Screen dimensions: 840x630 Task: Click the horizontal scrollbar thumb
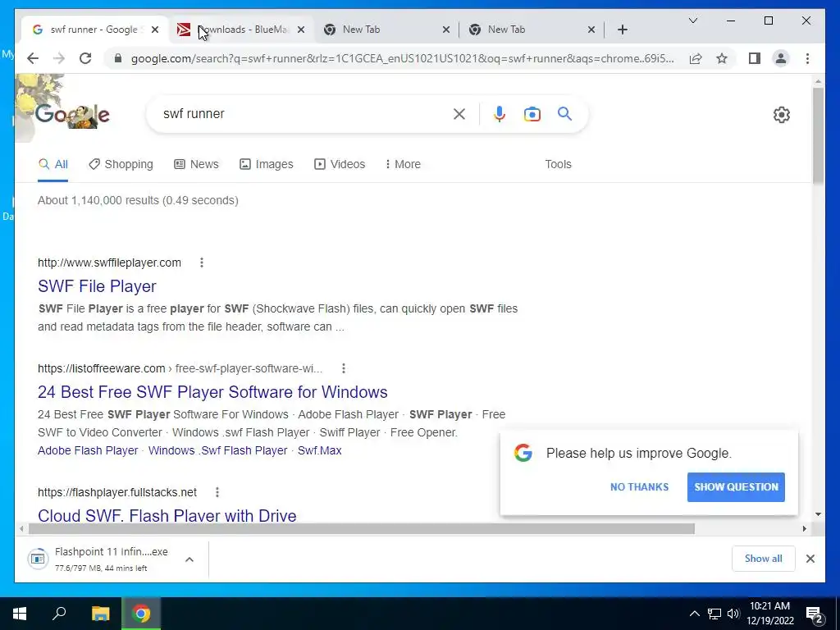pos(362,529)
